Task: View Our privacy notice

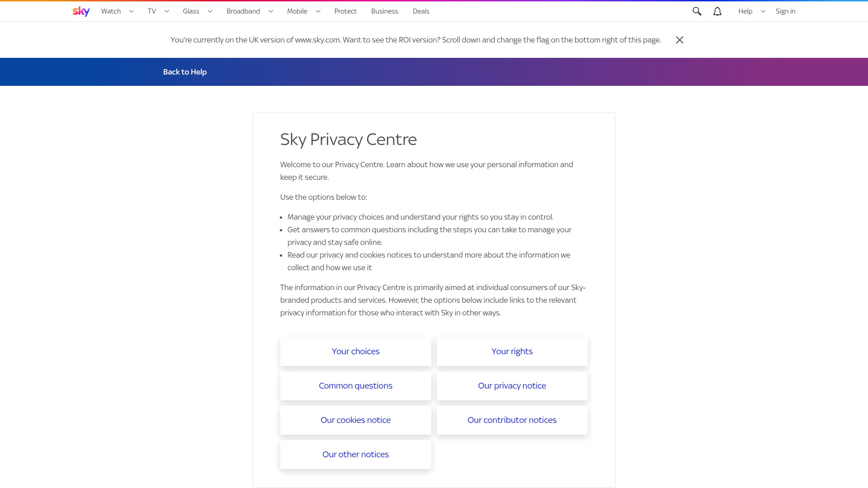Action: point(512,386)
